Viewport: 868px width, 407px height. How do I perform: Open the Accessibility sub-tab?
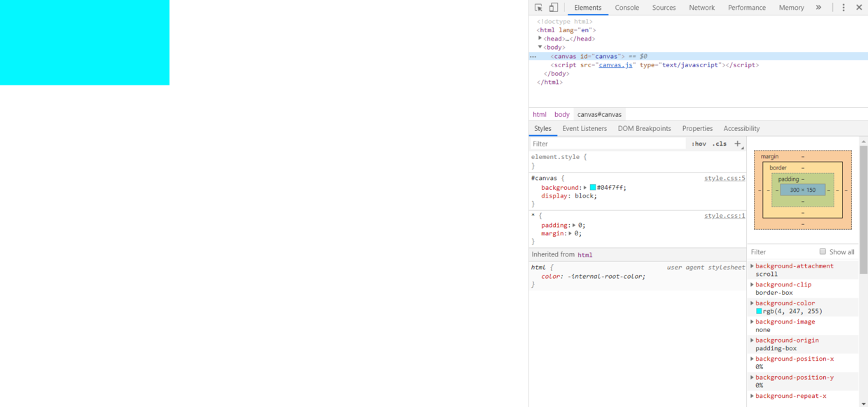click(x=741, y=128)
